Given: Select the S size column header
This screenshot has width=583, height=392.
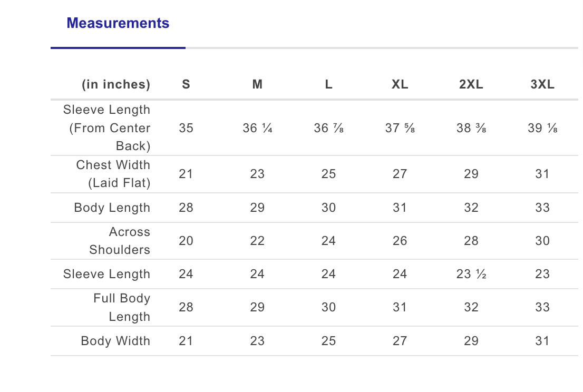Looking at the screenshot, I should pyautogui.click(x=186, y=84).
